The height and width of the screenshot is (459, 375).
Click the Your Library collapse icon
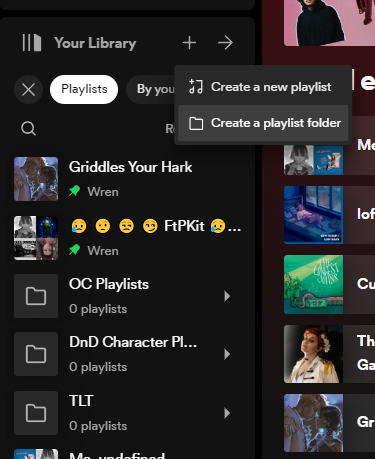tap(32, 43)
